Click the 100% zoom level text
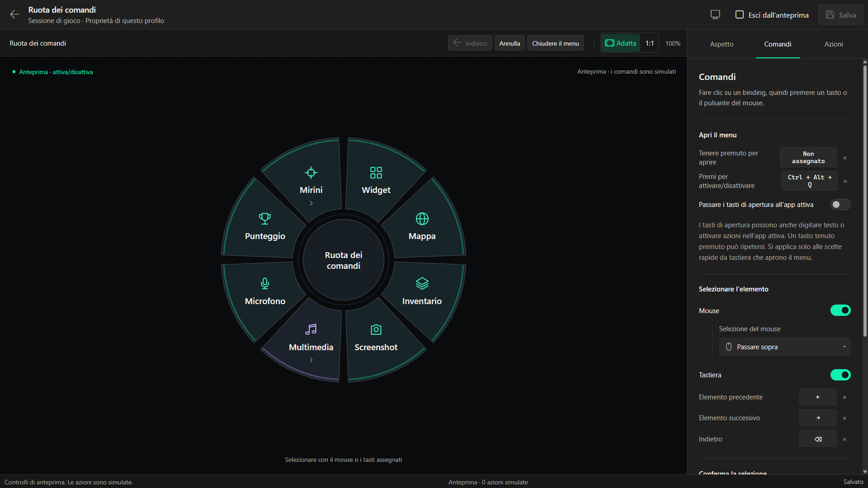868x488 pixels. point(673,43)
